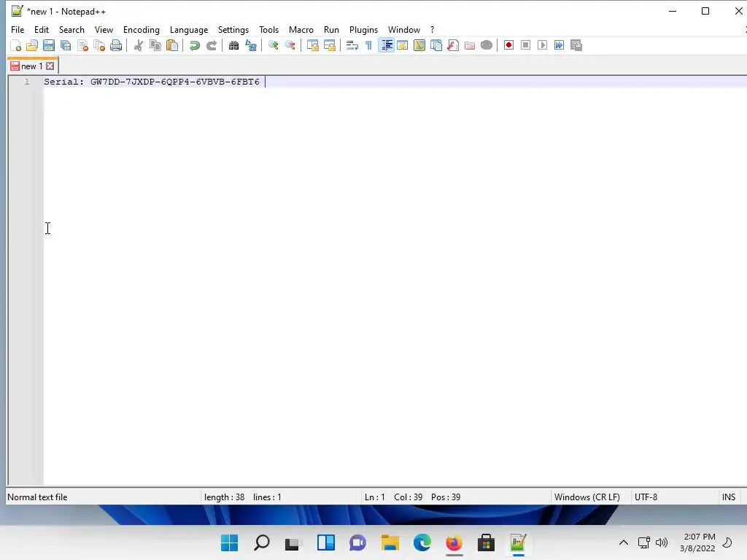Cut selection with scissors icon
This screenshot has width=747, height=560.
pos(138,45)
